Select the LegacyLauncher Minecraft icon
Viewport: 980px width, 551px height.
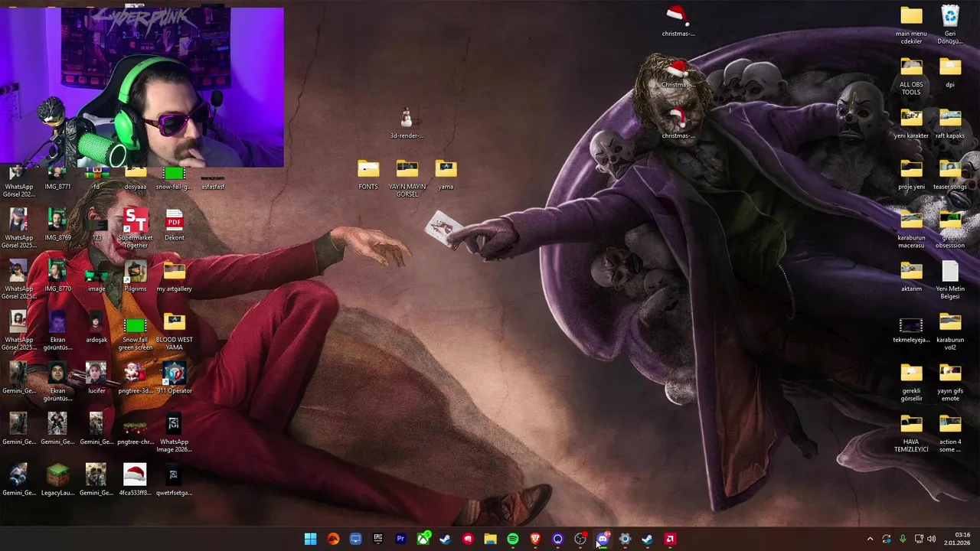57,481
